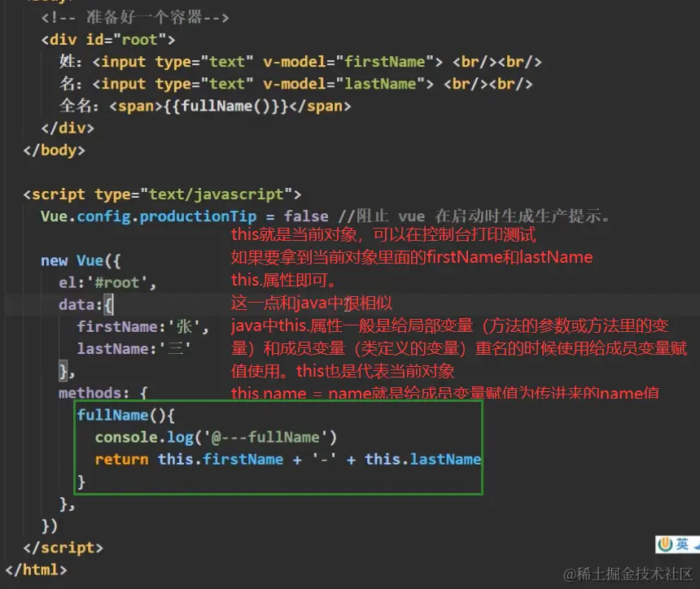Click the return this.firstName line
Viewport: 700px width, 589px height.
pyautogui.click(x=288, y=459)
